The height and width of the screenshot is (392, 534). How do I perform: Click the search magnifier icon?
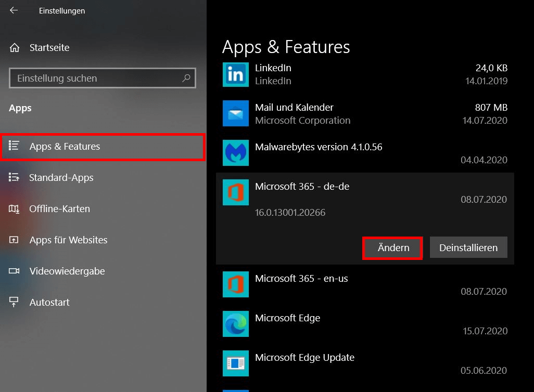[186, 78]
